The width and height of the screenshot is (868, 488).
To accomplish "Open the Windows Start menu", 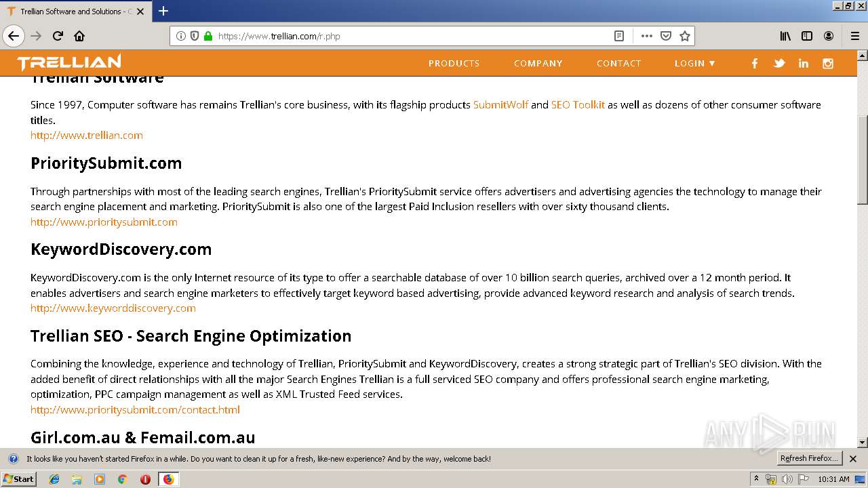I will (x=19, y=479).
